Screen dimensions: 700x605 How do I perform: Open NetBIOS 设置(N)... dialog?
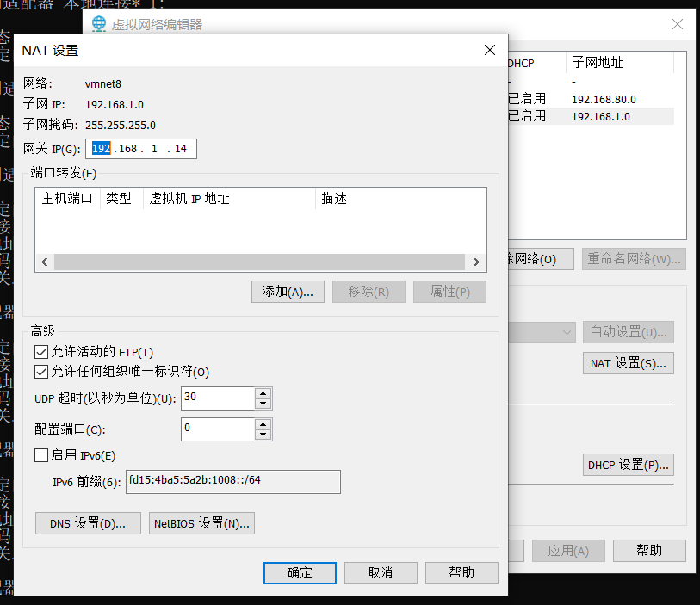click(x=201, y=523)
